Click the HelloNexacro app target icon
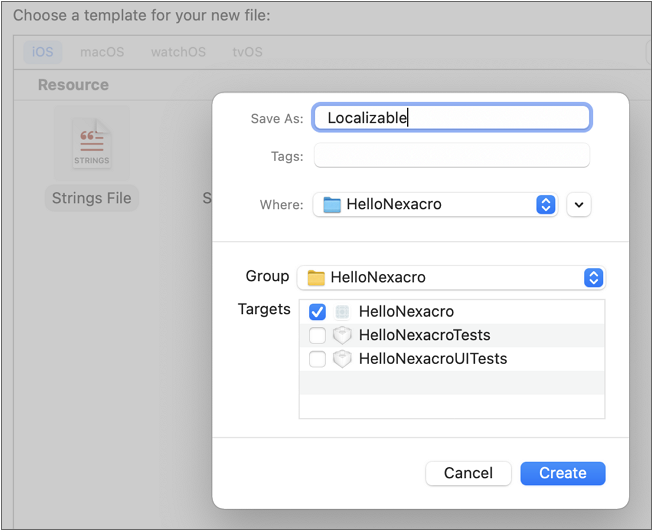652x530 pixels. [x=343, y=312]
